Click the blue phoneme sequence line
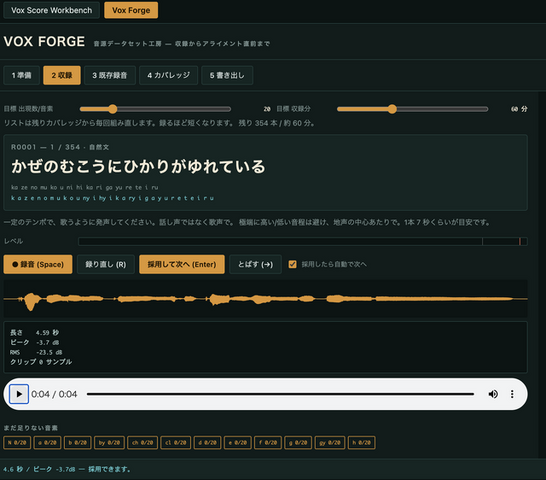 112,198
